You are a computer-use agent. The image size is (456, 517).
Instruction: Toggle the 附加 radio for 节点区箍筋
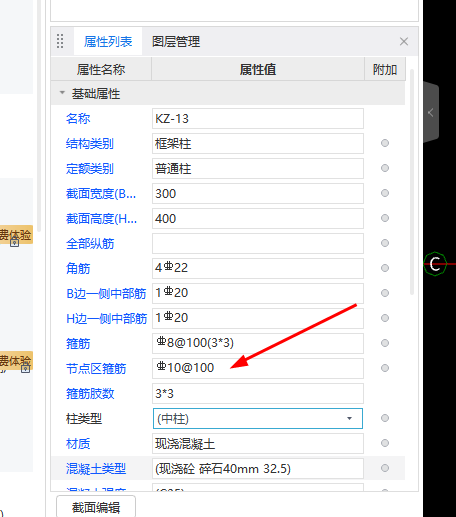pyautogui.click(x=385, y=368)
